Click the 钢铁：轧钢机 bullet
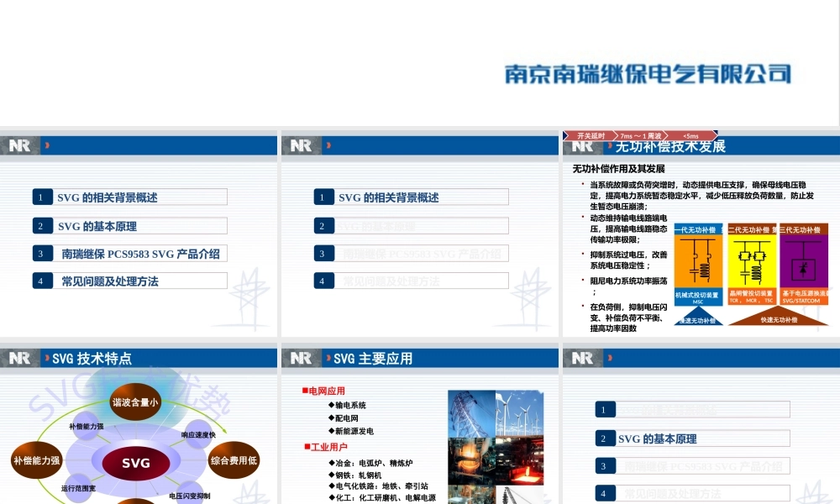Viewport: 840px width, 504px height. 354,475
